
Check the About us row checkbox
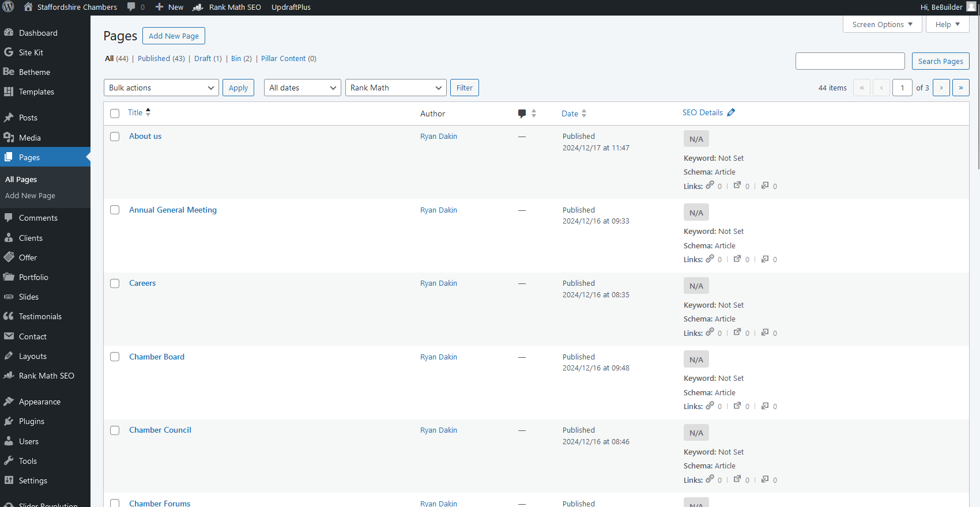point(115,137)
